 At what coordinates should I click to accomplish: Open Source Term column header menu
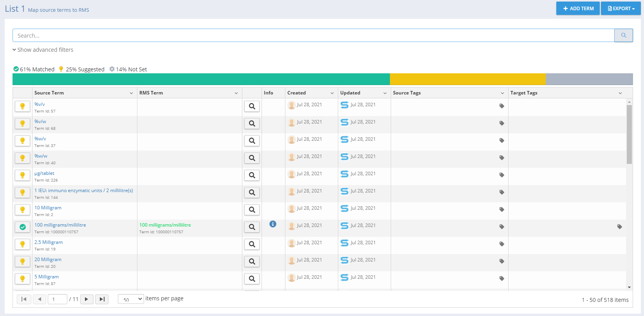pyautogui.click(x=131, y=93)
